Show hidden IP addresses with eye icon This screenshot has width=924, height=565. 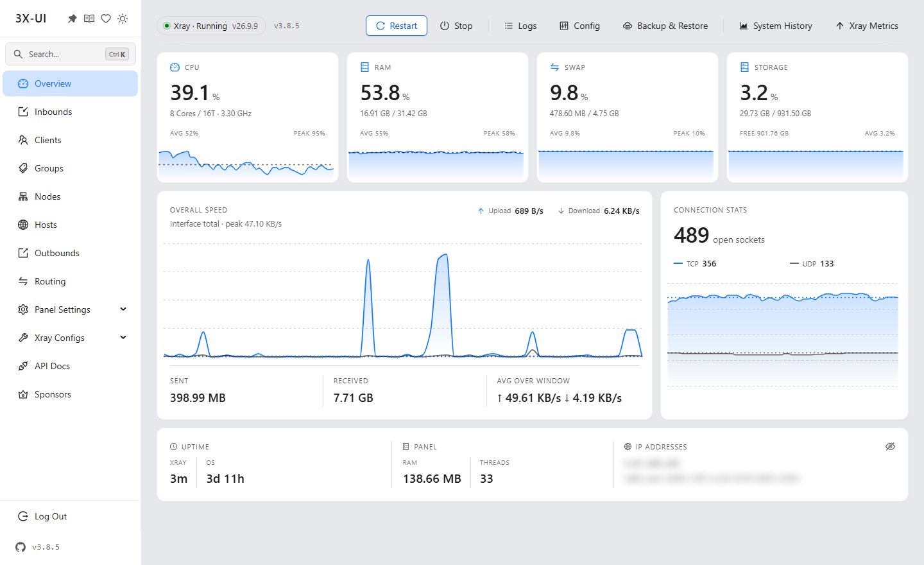pos(890,446)
